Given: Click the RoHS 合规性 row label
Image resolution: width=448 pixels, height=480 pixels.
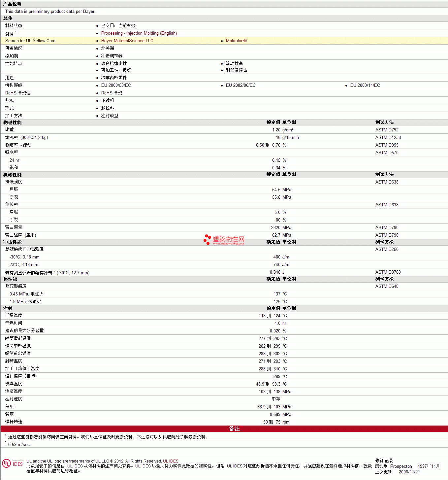Looking at the screenshot, I should (x=18, y=93).
